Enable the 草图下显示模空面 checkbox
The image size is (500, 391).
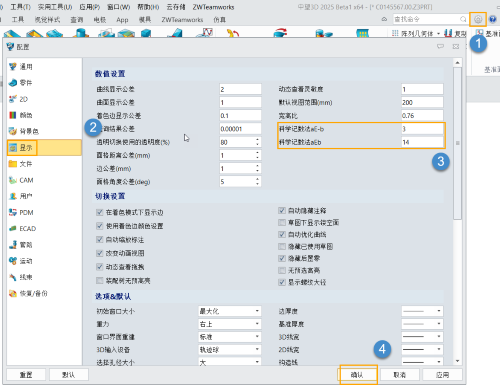coord(282,222)
